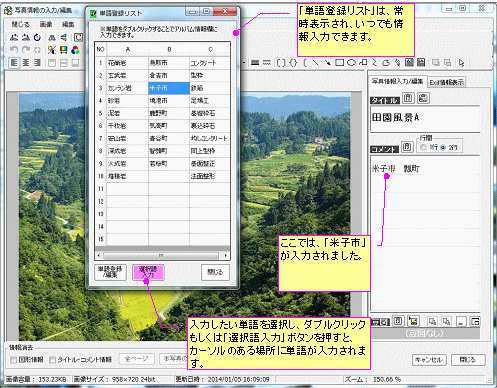Screen dimensions: 497x388
Task: Select 均しコンクリート cell in row 7
Action: click(209, 138)
